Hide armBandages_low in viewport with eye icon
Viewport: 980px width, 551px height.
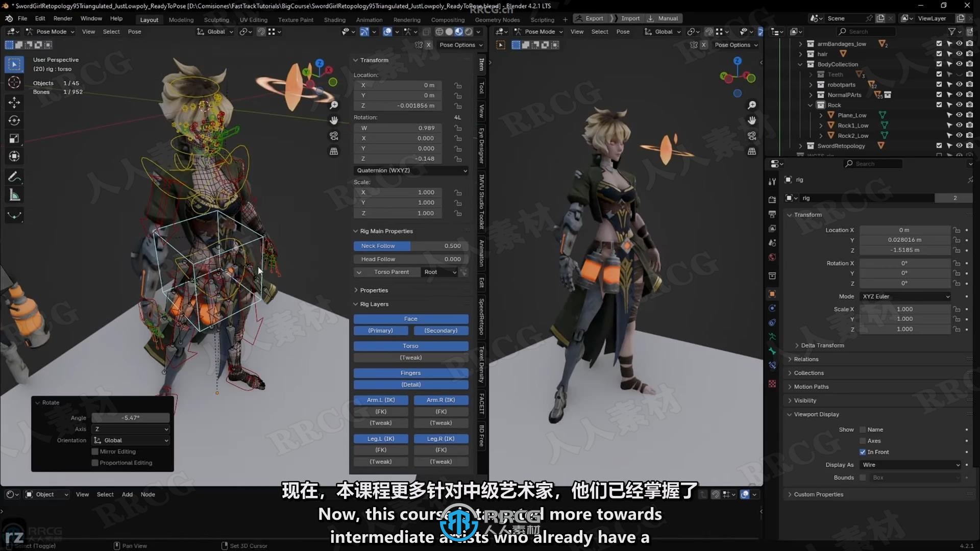(x=959, y=44)
